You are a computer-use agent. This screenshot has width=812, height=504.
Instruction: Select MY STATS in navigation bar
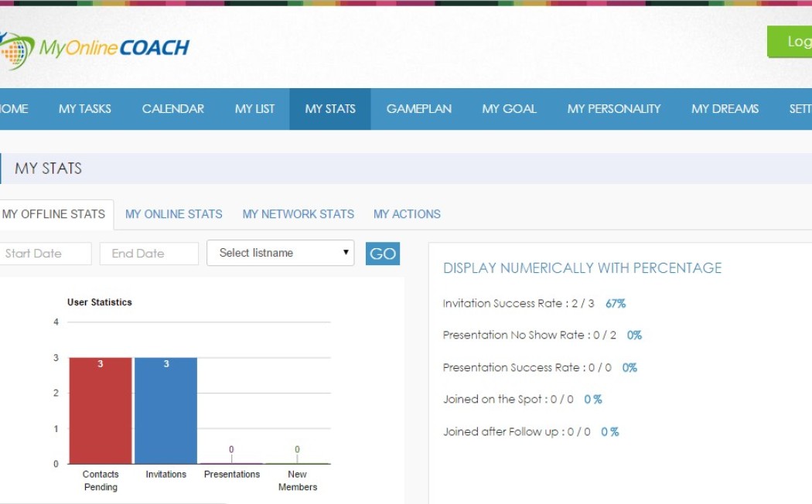coord(330,109)
